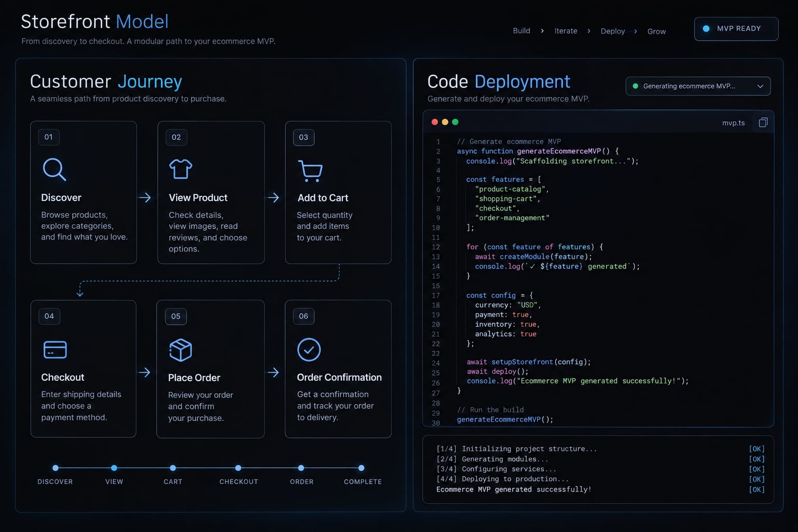The height and width of the screenshot is (532, 798).
Task: Click the Place Order box icon
Action: click(x=181, y=350)
